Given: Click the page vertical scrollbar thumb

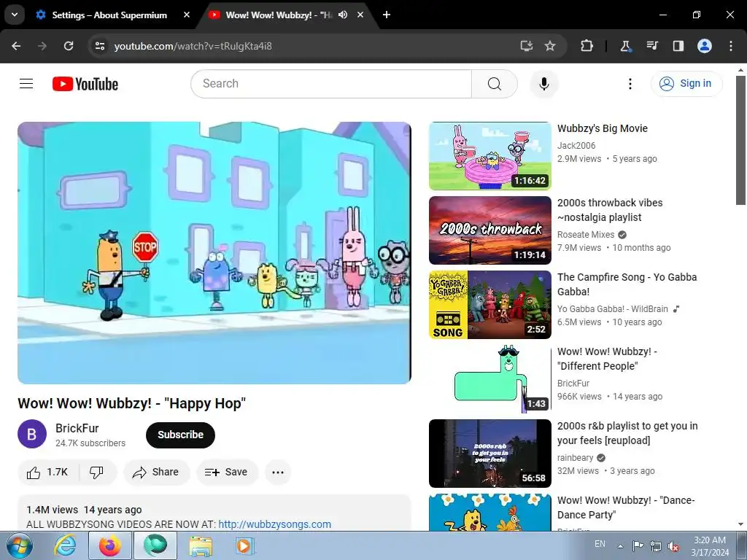Looking at the screenshot, I should 740,141.
